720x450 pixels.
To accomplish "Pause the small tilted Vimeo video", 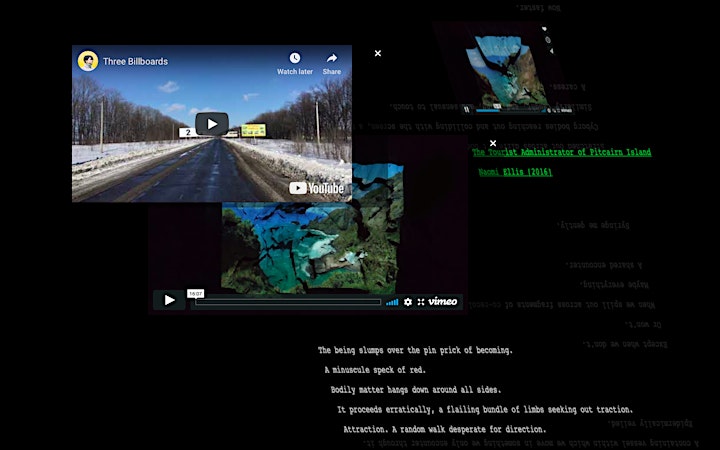I will click(x=467, y=109).
